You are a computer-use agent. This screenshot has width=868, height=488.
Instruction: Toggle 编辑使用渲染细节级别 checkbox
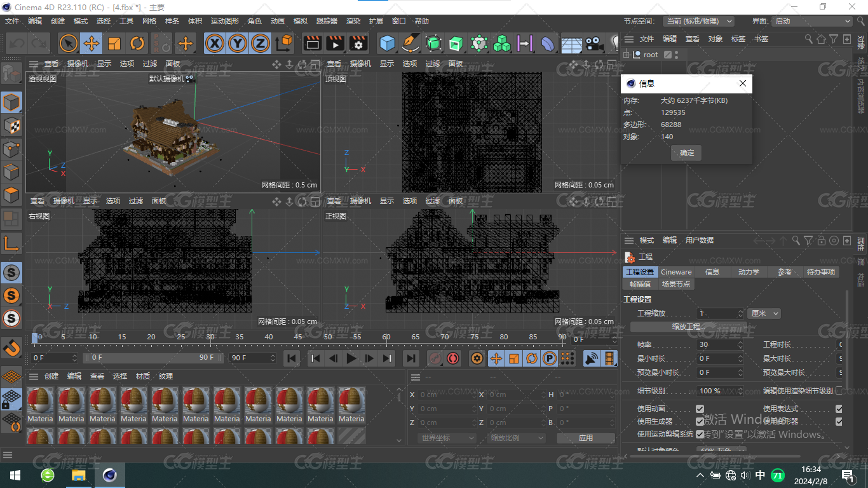click(839, 391)
